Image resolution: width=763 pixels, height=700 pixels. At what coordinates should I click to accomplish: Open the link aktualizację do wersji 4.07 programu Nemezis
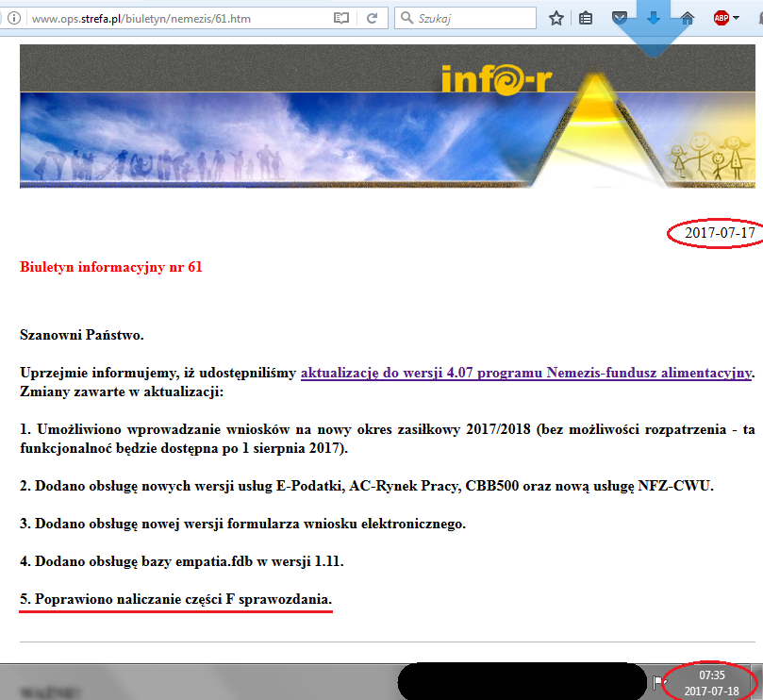[526, 373]
